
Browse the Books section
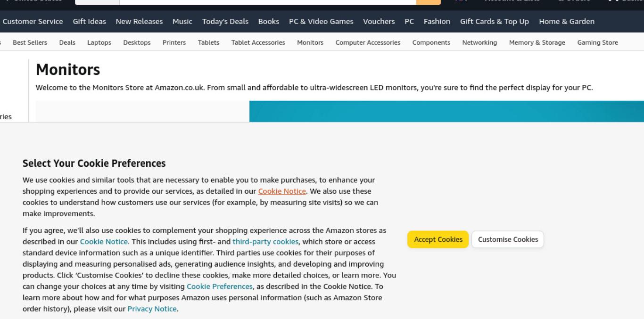click(x=269, y=21)
